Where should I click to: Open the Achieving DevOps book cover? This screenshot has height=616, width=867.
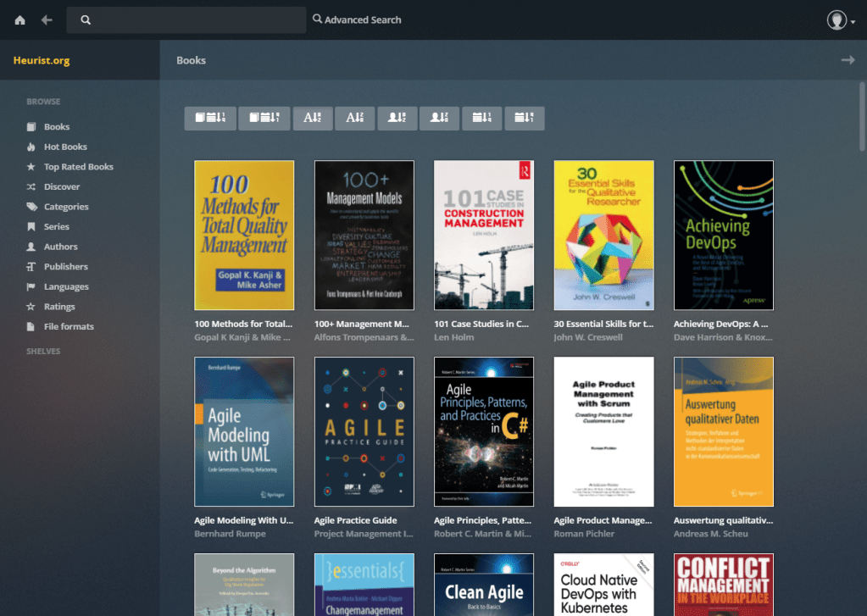click(723, 235)
